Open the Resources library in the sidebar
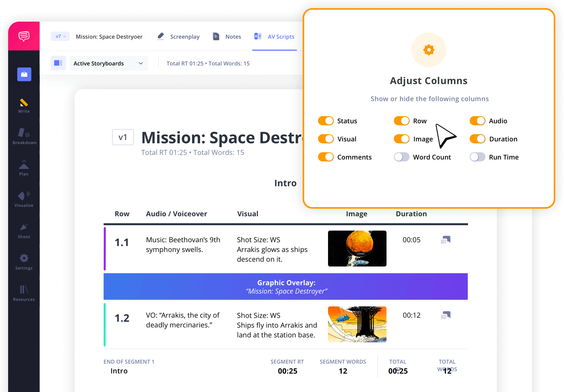The width and height of the screenshot is (564, 392). pos(24,293)
